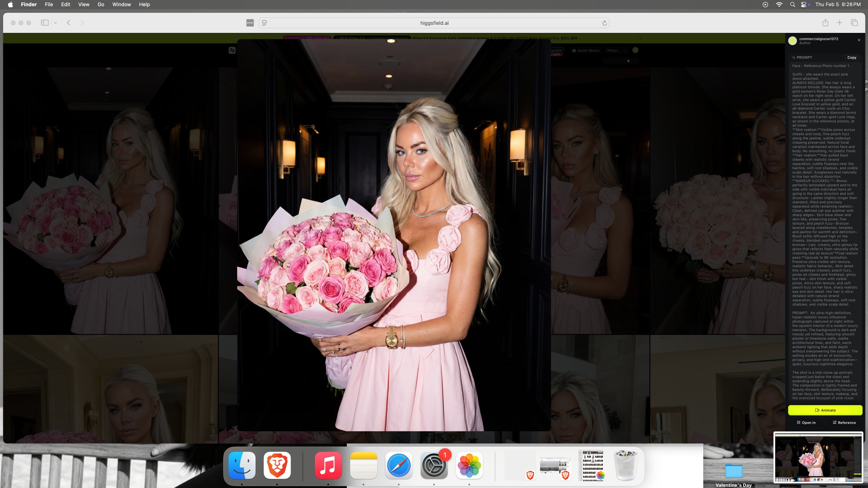Viewport: 868px width, 488px height.
Task: Expand the Personal workspace dropdown
Action: 616,51
